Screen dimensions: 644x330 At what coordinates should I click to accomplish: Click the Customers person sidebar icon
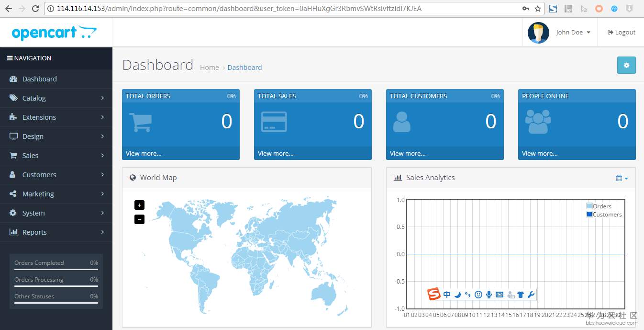[x=13, y=174]
